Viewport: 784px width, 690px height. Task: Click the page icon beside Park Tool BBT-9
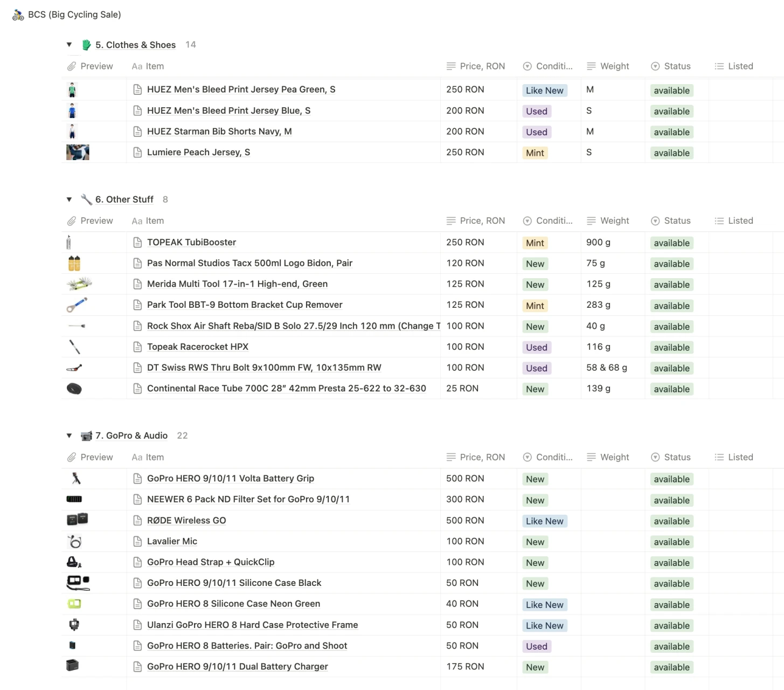(137, 305)
